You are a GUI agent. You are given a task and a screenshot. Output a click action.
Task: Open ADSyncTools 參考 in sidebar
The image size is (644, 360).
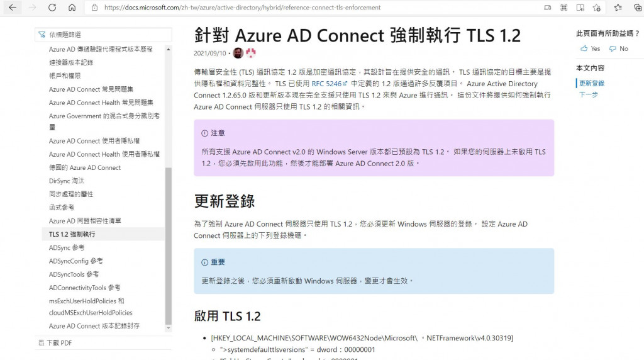(74, 274)
